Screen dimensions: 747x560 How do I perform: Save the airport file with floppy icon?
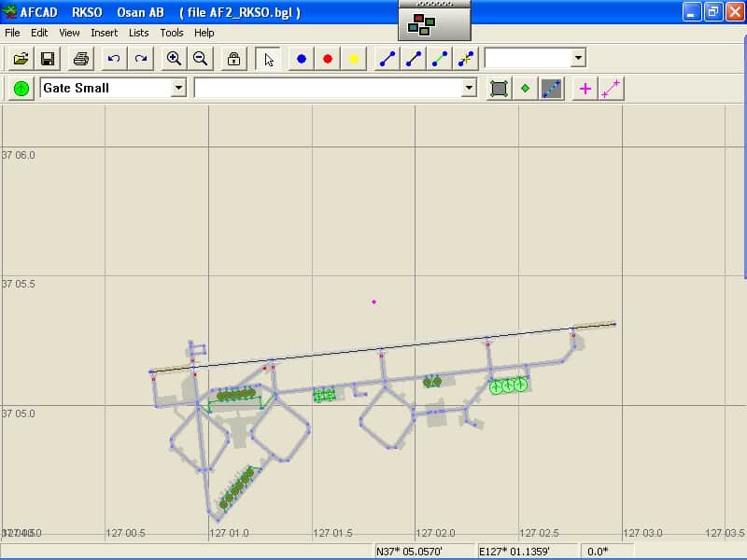(47, 59)
